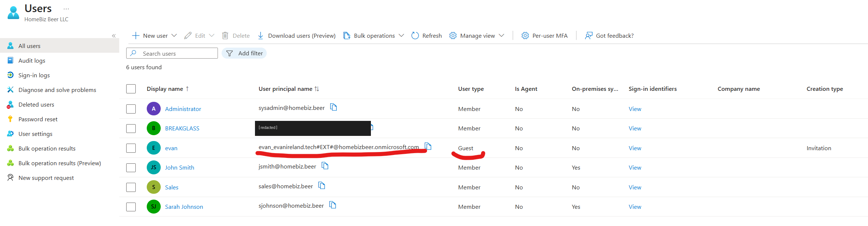View sign-in identifiers for Administrator
Screen dimensions: 868x226
pyautogui.click(x=635, y=109)
